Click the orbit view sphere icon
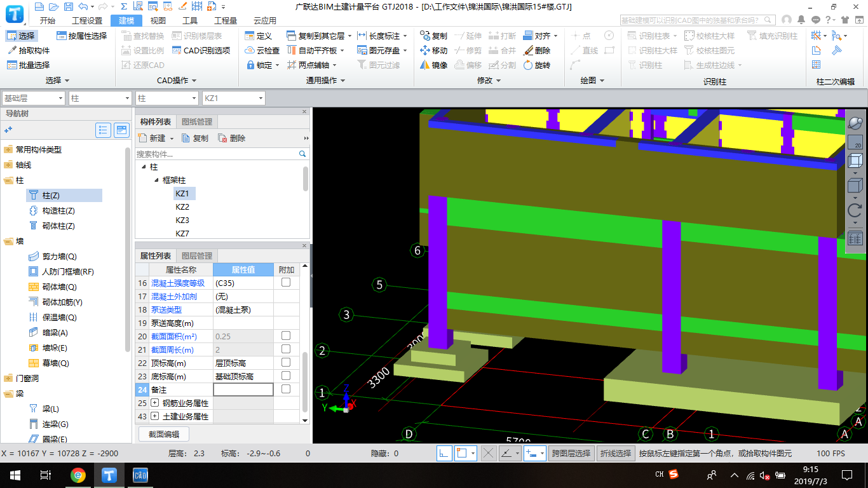The image size is (868, 488). pyautogui.click(x=855, y=123)
